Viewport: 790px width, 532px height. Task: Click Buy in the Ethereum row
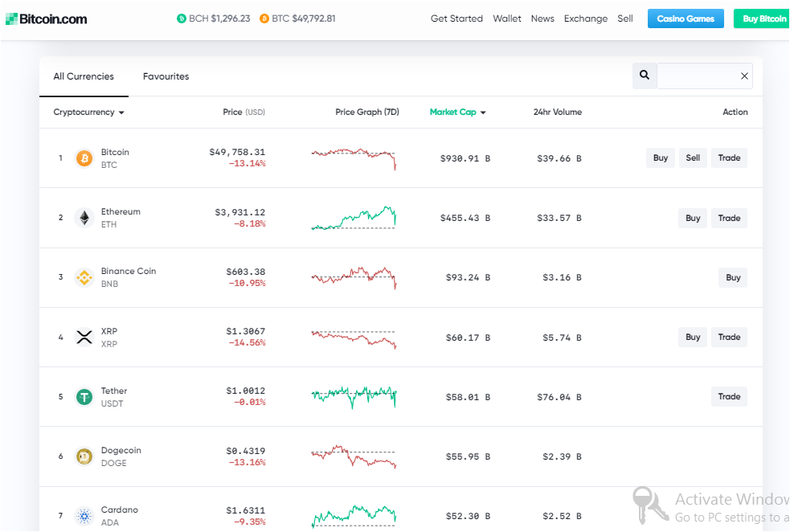click(x=693, y=218)
